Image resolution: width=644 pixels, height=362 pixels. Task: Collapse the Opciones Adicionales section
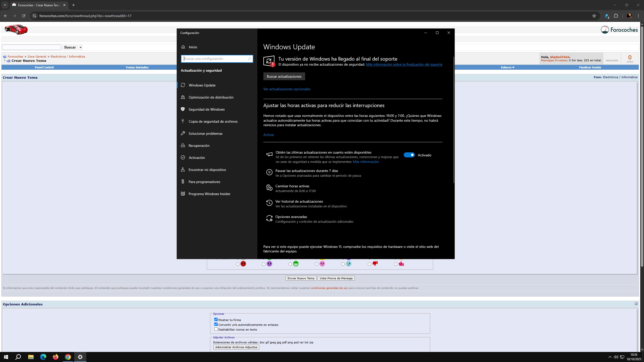coord(636,304)
